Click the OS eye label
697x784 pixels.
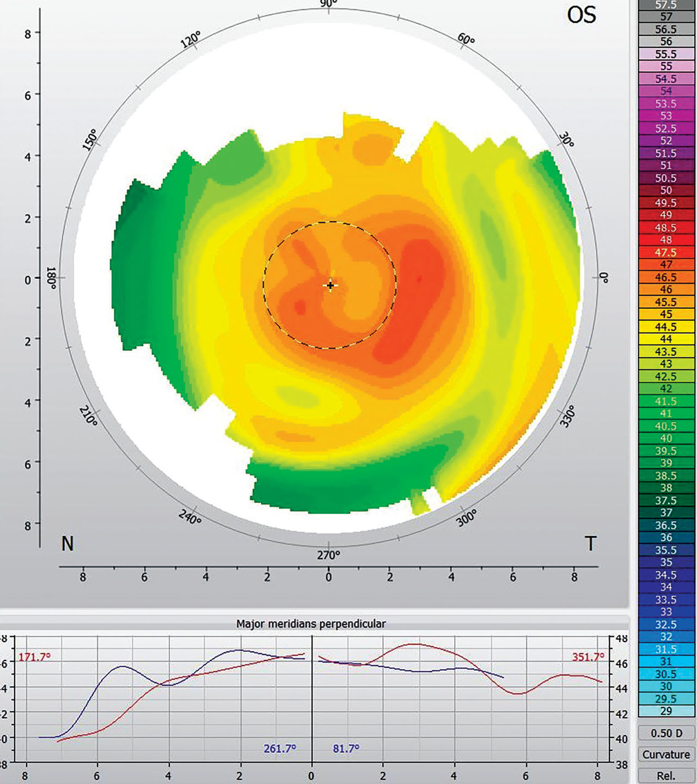[x=582, y=15]
